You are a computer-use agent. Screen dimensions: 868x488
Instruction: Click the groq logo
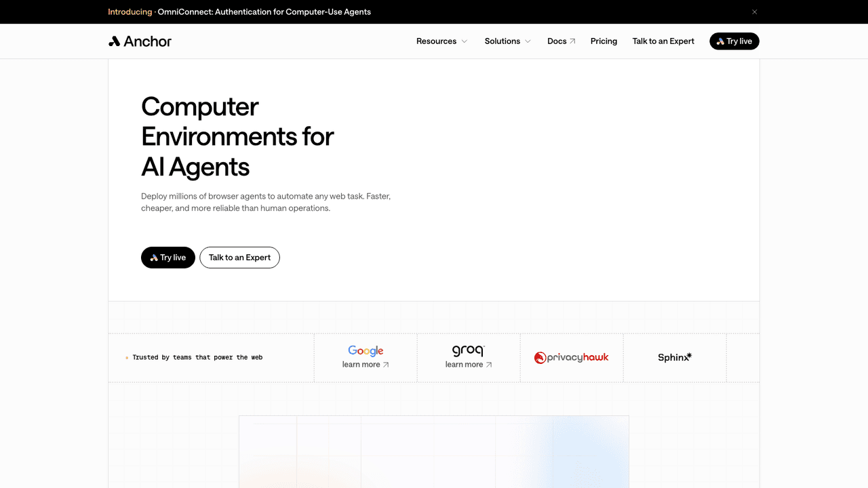tap(469, 350)
